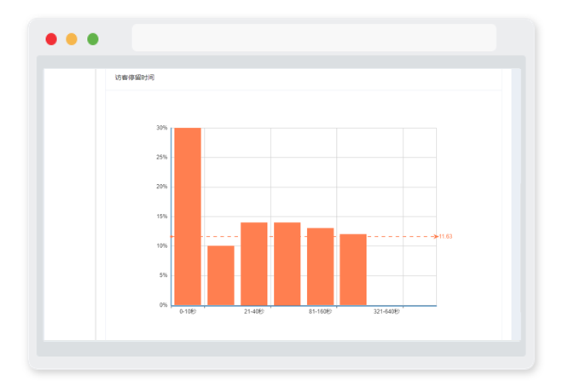
Task: Click the 11.63 average line label
Action: [x=445, y=236]
